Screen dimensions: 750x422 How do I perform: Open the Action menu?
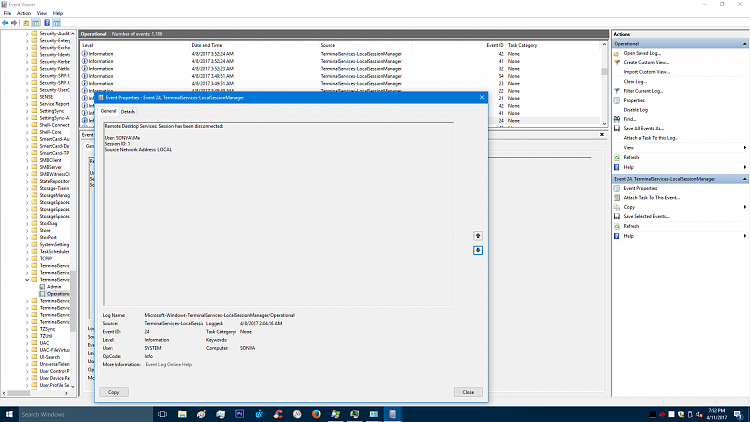click(24, 13)
